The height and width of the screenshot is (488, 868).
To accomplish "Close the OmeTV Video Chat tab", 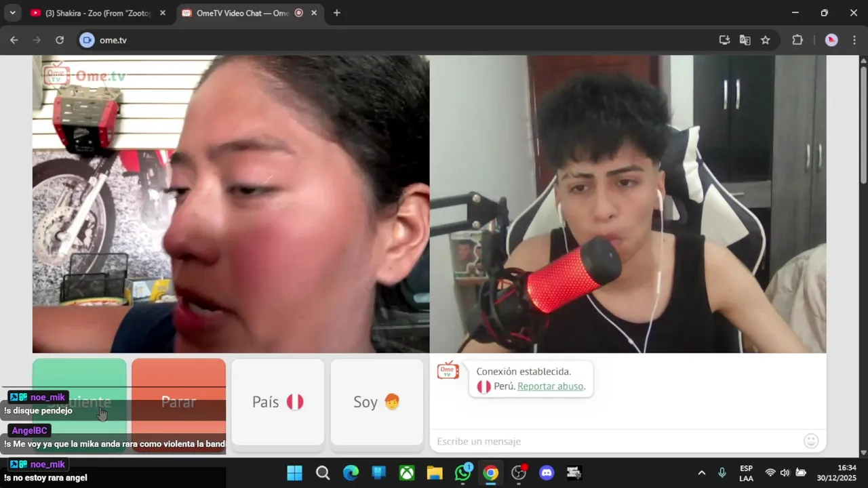I will 314,13.
